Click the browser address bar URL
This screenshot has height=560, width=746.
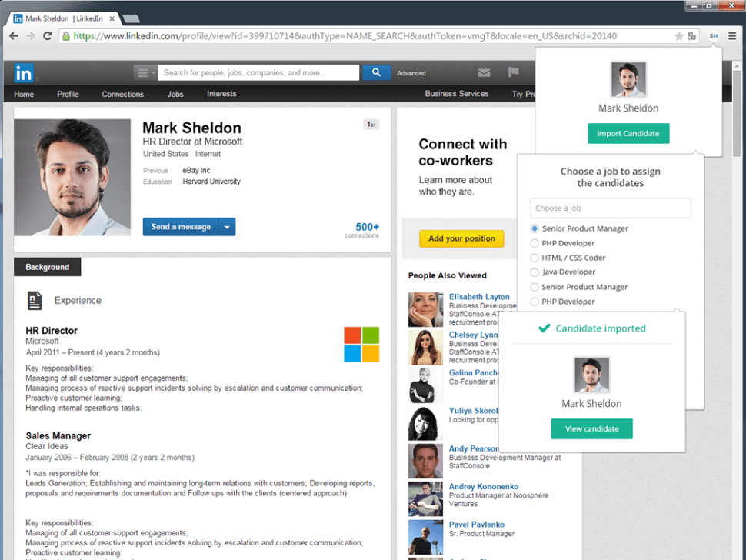pyautogui.click(x=345, y=36)
